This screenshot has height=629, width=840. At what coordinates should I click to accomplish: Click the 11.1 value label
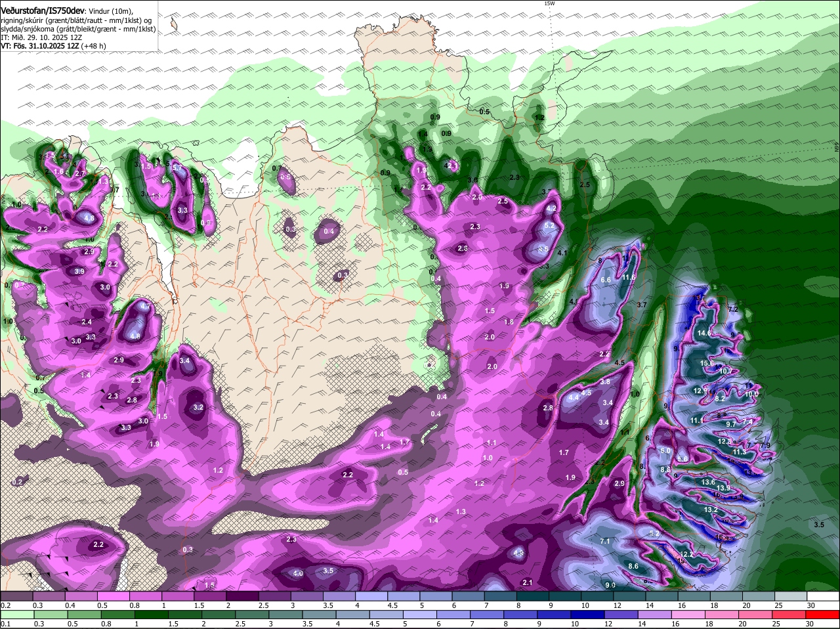click(x=697, y=420)
